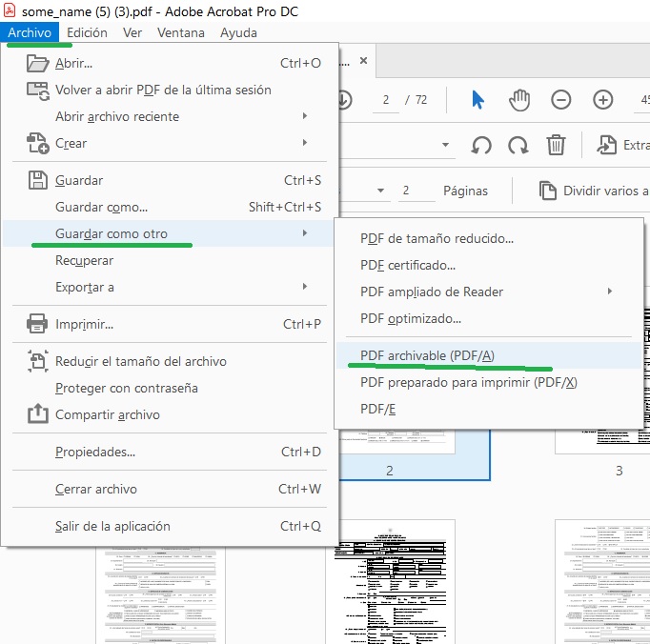Choose Recuperar from the menu

[x=170, y=260]
